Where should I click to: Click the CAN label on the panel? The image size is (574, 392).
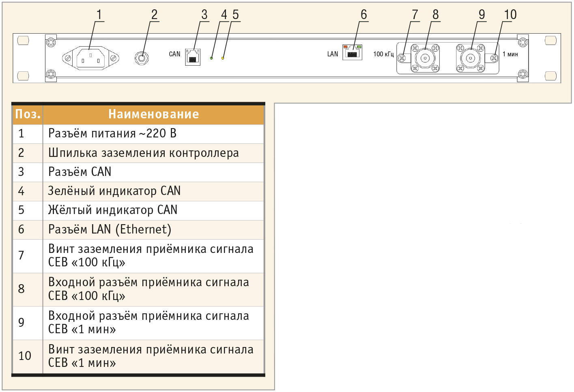click(174, 54)
